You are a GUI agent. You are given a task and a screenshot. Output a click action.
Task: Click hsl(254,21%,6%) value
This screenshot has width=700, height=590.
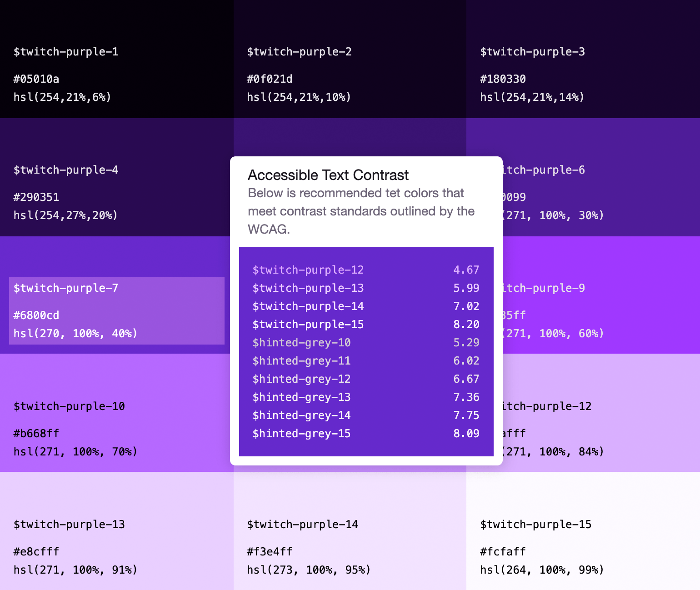coord(62,97)
